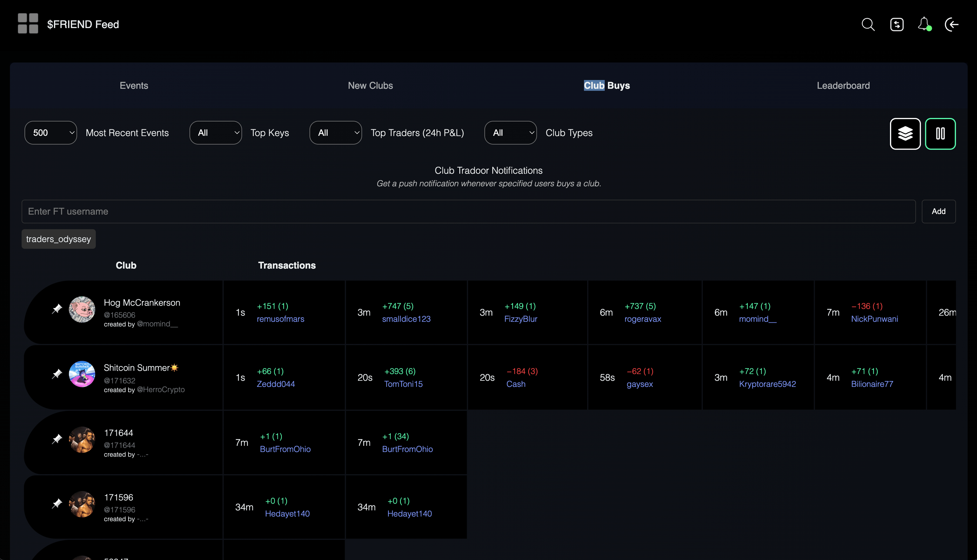Open the gaysex trader link
The image size is (977, 560).
pyautogui.click(x=639, y=384)
